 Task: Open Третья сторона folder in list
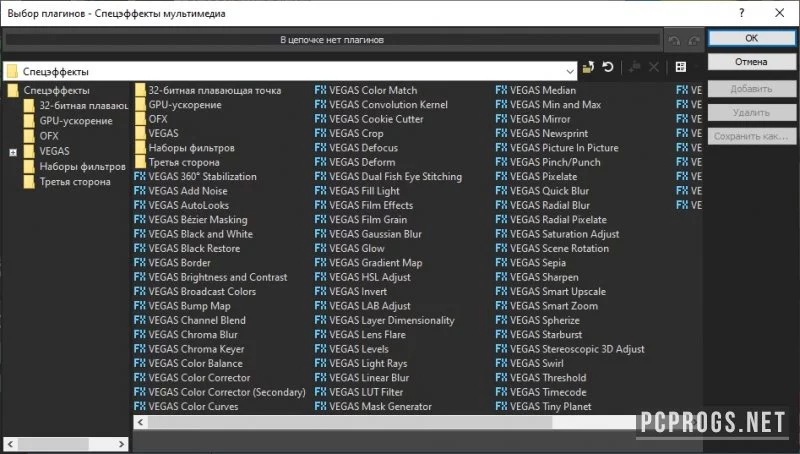(178, 162)
